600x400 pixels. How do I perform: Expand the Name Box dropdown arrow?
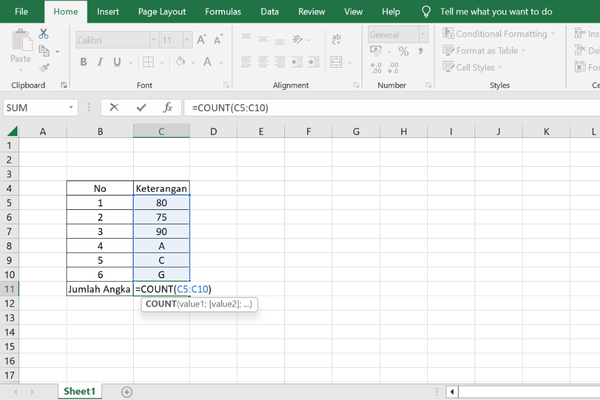point(71,108)
